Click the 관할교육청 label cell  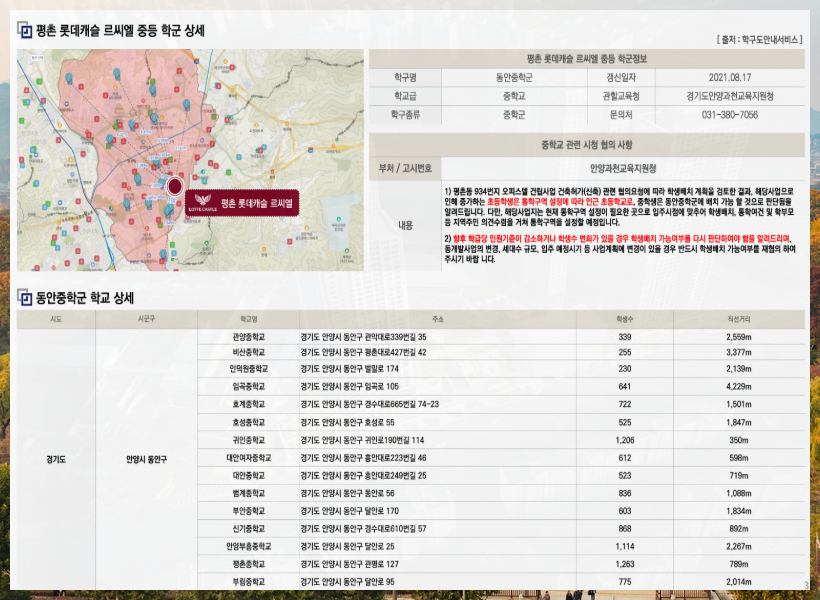point(621,96)
